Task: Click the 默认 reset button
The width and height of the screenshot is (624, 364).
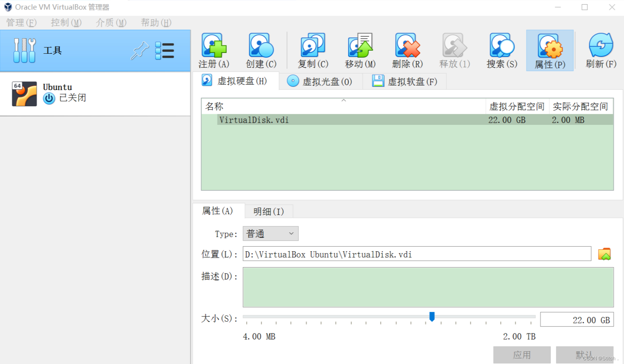Action: click(x=585, y=355)
